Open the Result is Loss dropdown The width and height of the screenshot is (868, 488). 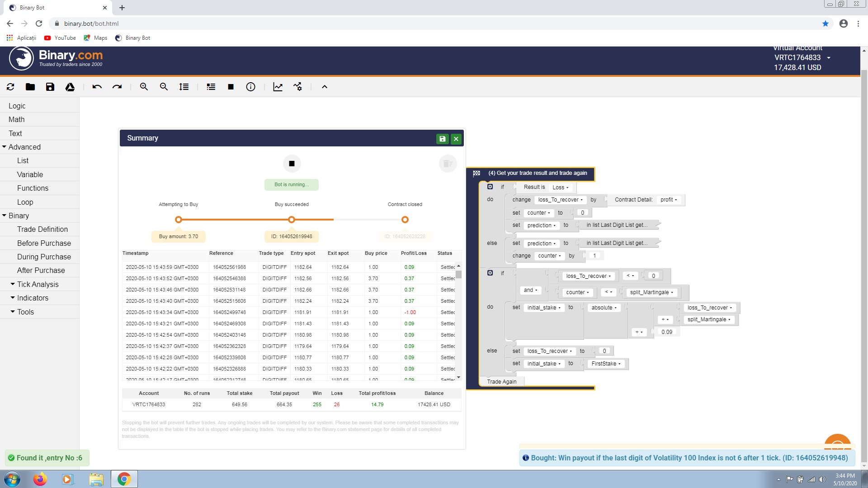561,188
